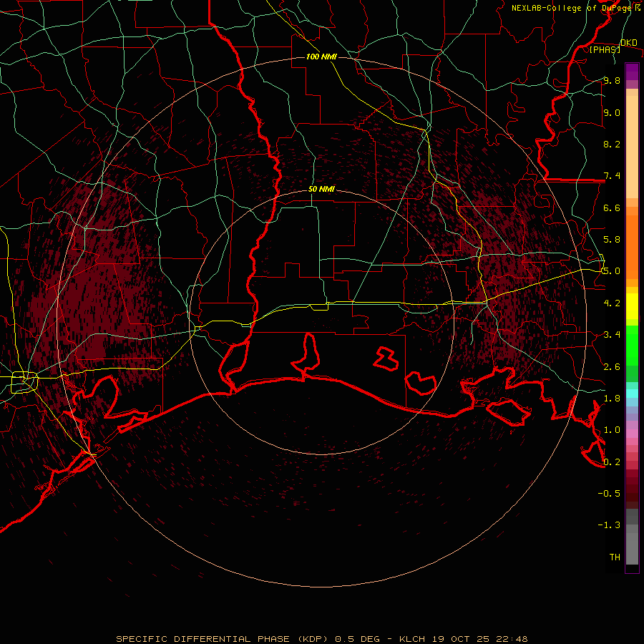The height and width of the screenshot is (644, 644).
Task: Click the 19 OCT 25 22:48 timestamp
Action: click(x=479, y=639)
